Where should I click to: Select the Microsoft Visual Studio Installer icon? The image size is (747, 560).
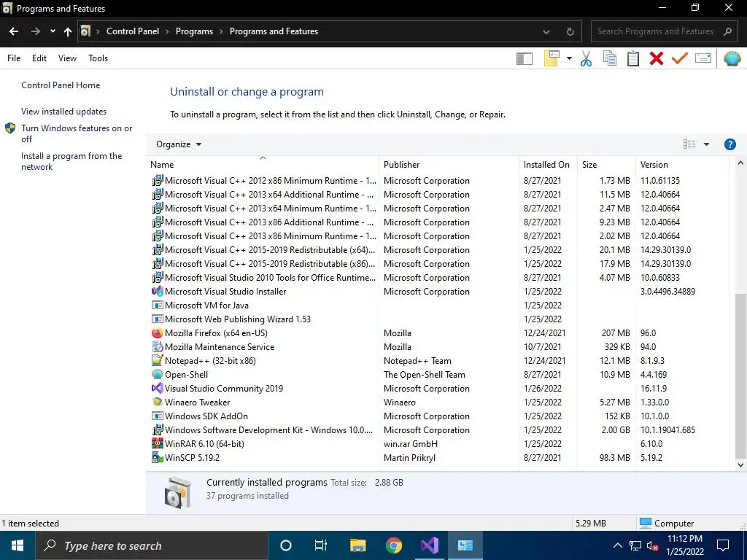click(158, 292)
